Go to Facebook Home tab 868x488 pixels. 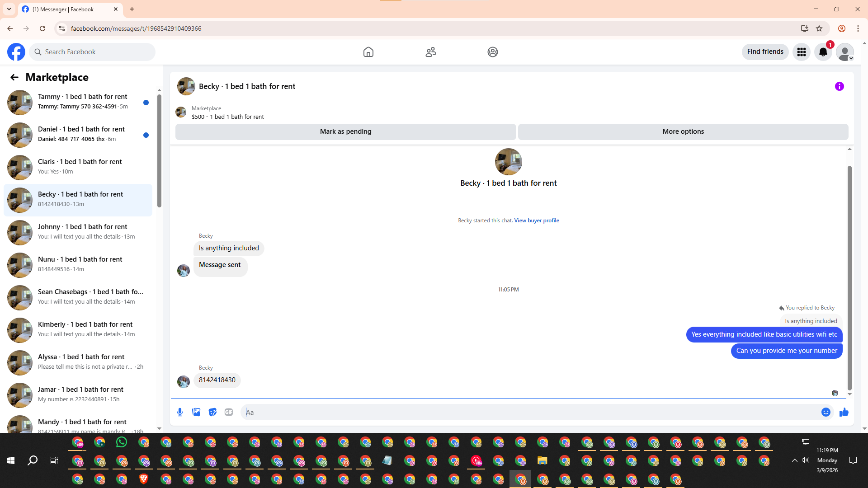368,52
